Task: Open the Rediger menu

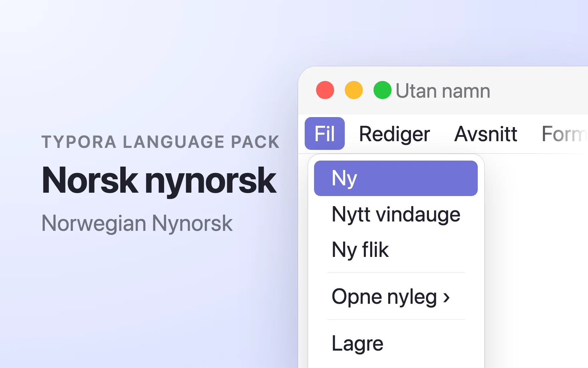Action: (x=394, y=134)
